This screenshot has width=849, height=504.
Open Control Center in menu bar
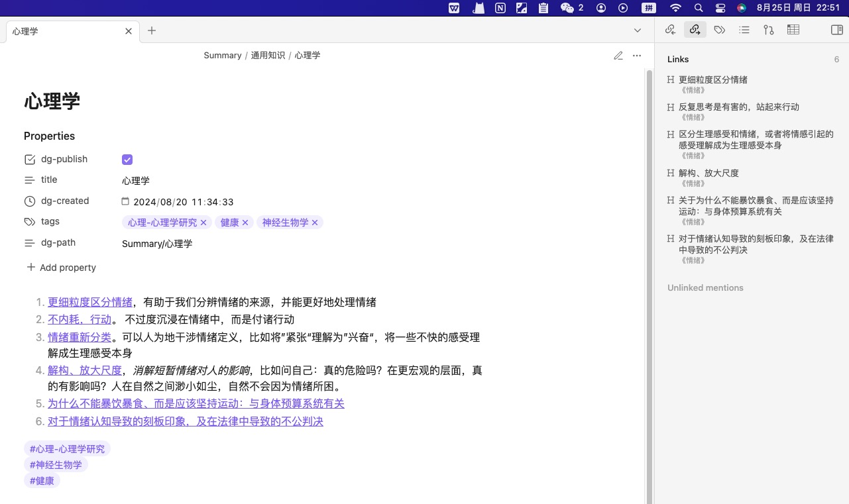click(720, 8)
